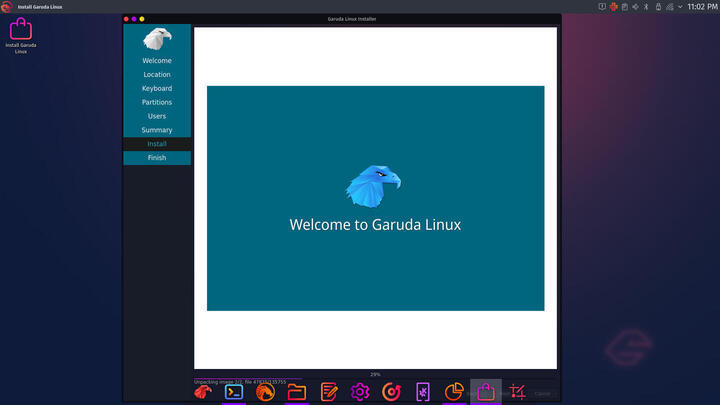Open the battery tray icon
Image resolution: width=720 pixels, height=405 pixels.
658,7
